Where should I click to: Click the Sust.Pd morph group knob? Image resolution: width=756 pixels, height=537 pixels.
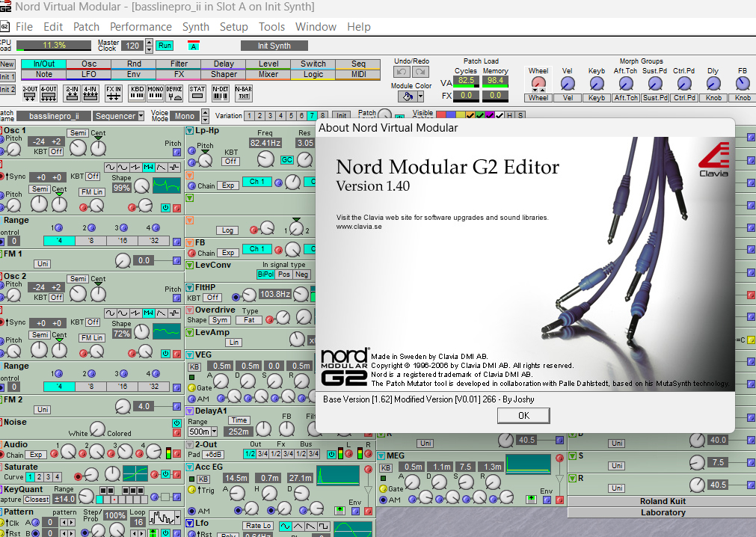(x=655, y=84)
